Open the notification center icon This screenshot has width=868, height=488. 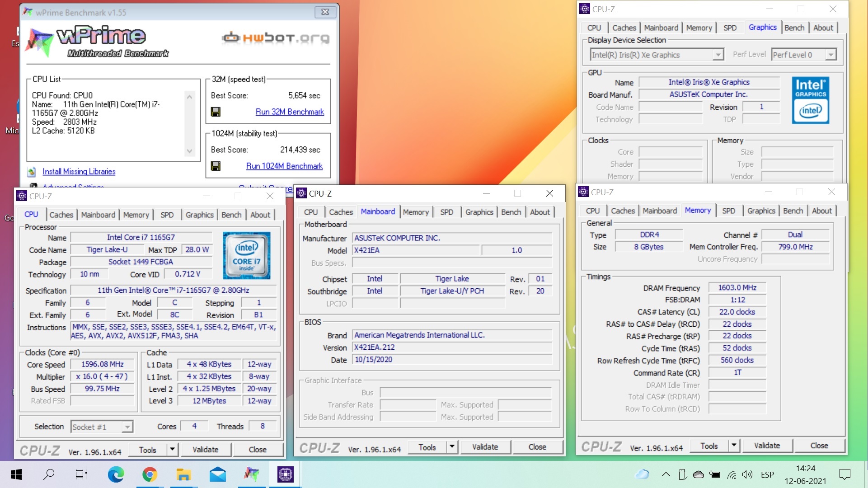(845, 474)
